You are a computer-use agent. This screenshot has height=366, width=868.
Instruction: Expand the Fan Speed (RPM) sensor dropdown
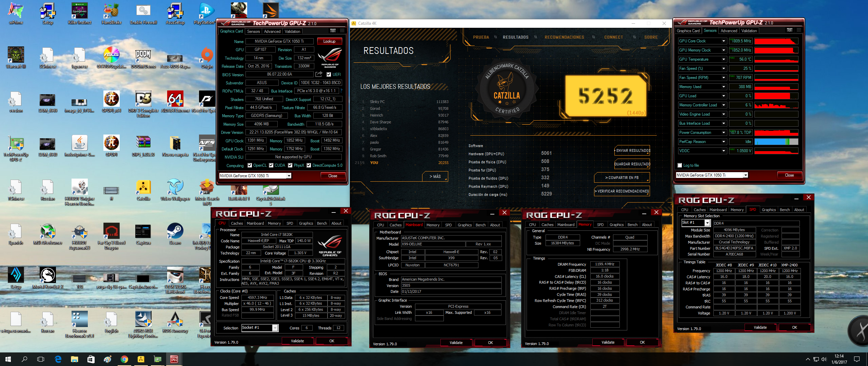pyautogui.click(x=724, y=78)
